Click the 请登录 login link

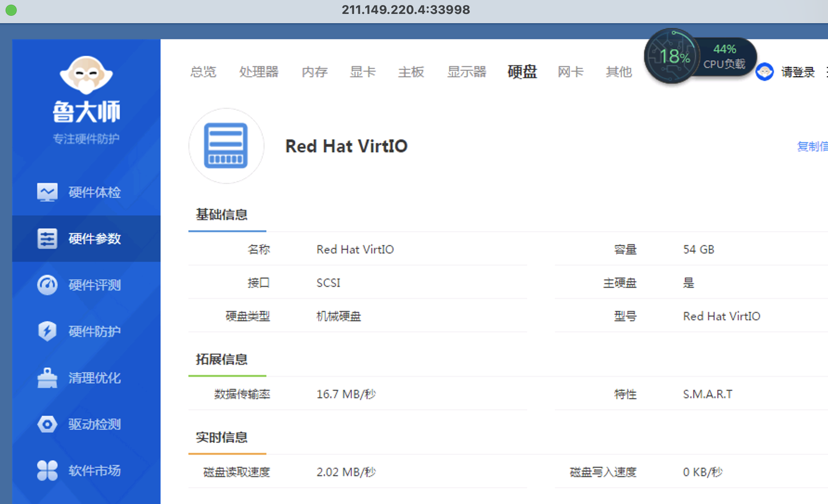(798, 72)
